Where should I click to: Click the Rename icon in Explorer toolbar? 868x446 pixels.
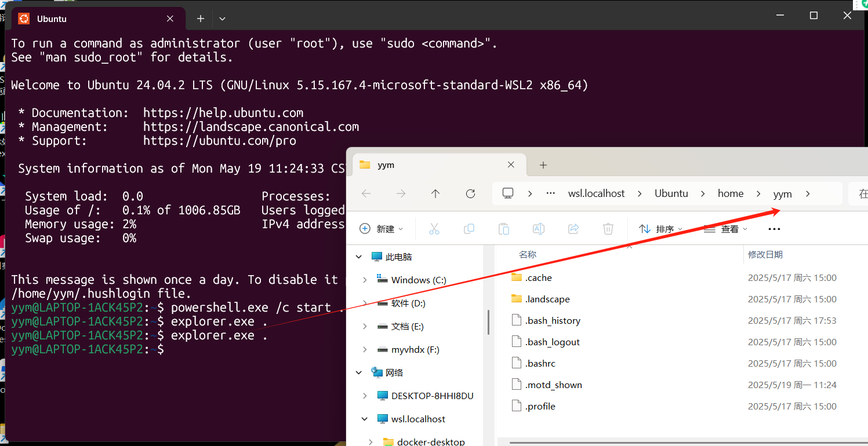[539, 229]
